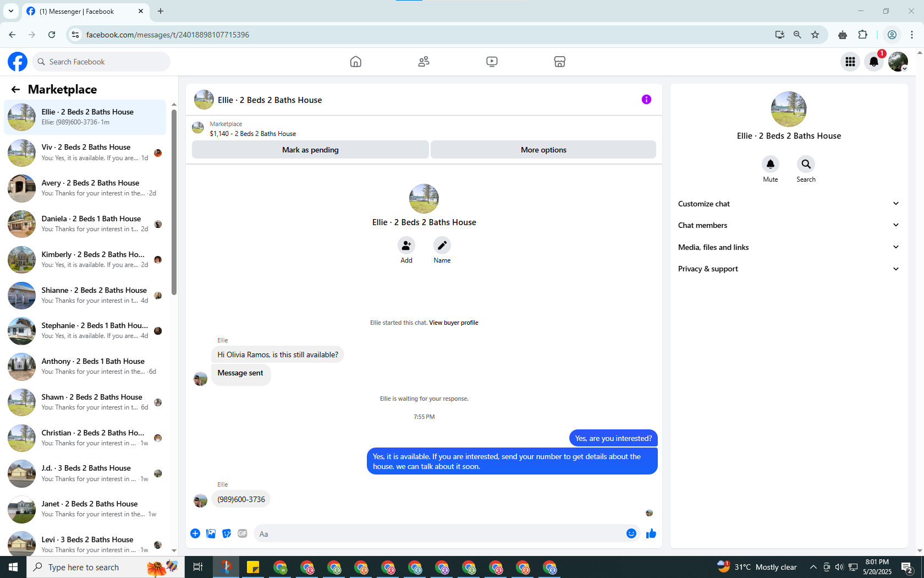Reload the page in the browser
The image size is (924, 578).
click(52, 35)
